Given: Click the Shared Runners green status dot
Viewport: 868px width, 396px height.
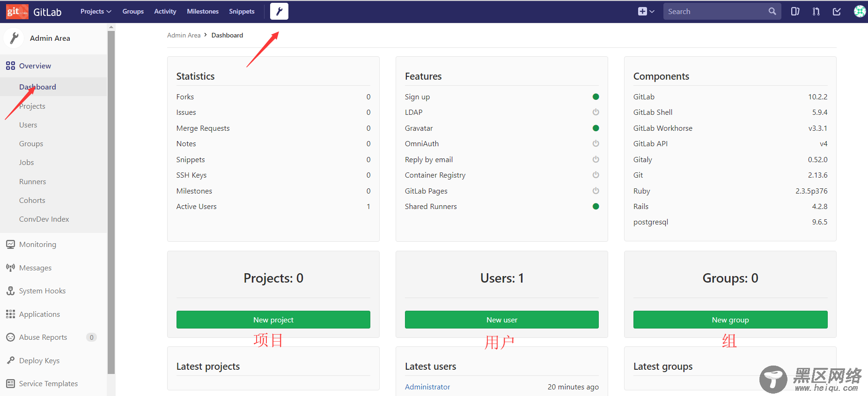Looking at the screenshot, I should (596, 206).
